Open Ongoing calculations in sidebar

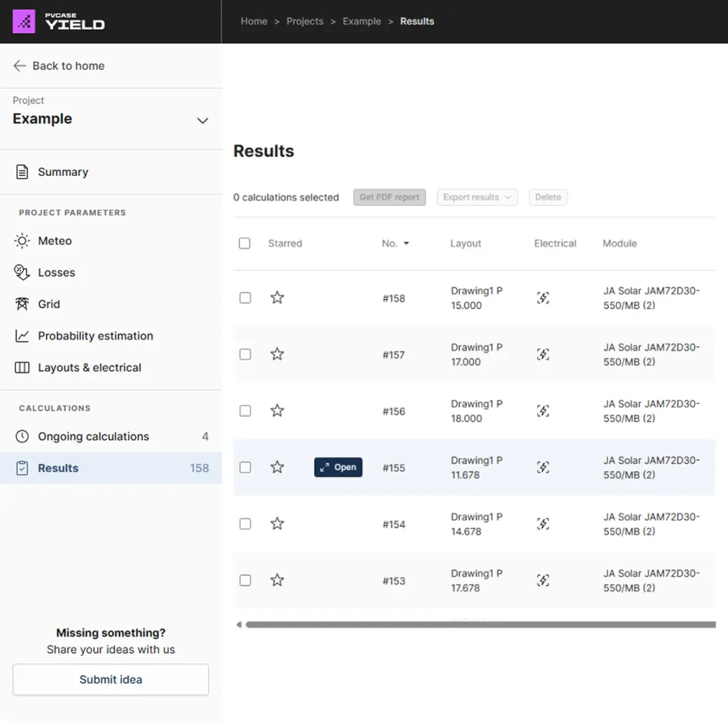click(93, 437)
